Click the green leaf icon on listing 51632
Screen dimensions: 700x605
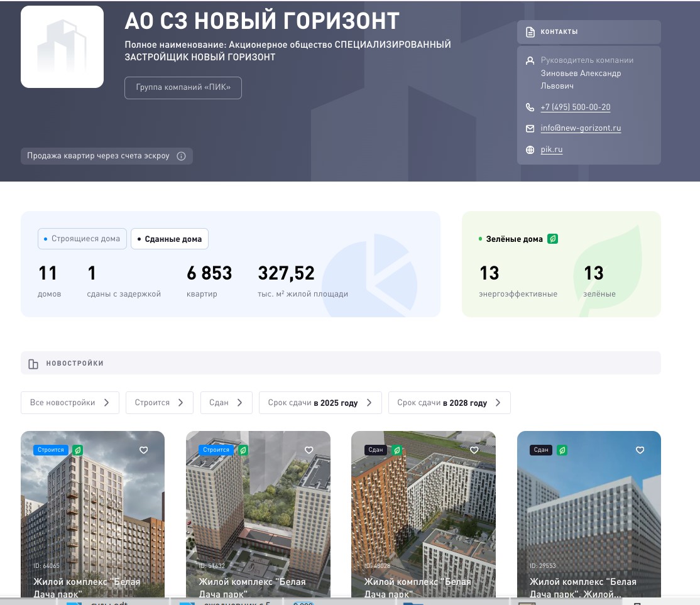click(243, 450)
